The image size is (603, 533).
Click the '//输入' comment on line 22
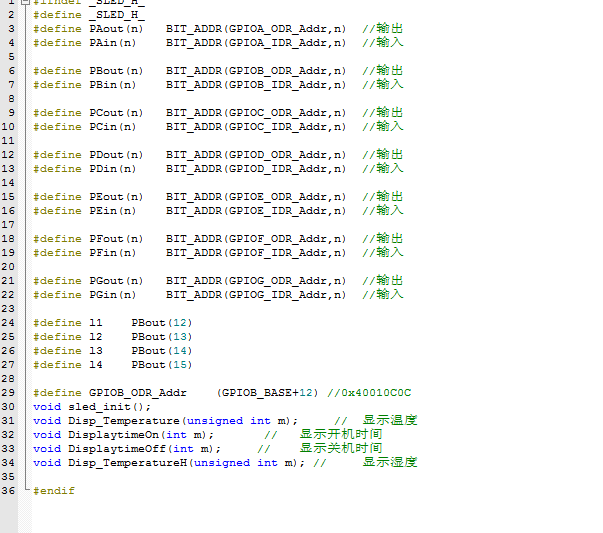(x=383, y=294)
